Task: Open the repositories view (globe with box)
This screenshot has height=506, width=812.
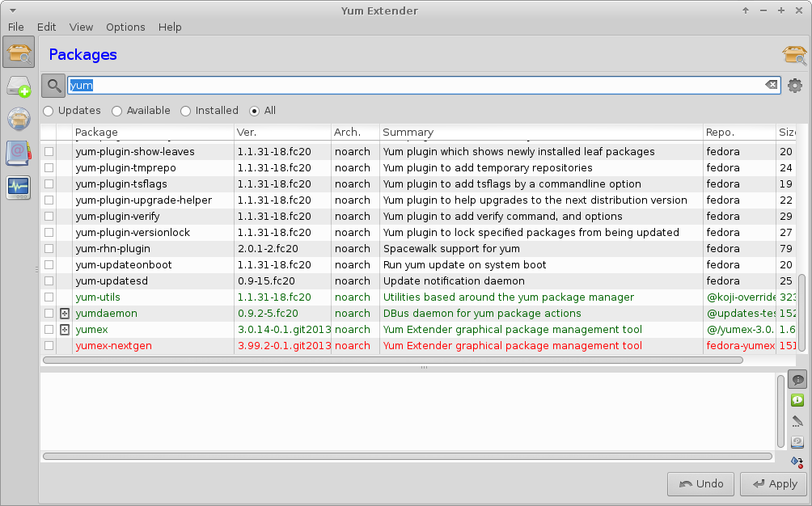Action: click(19, 119)
